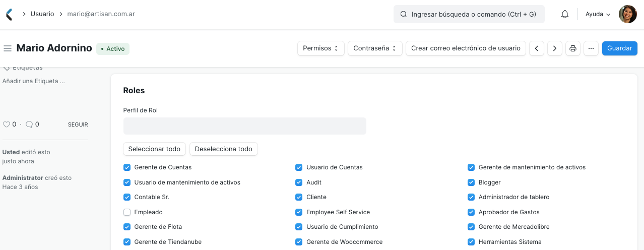Click the Administrator creó esto entry
The height and width of the screenshot is (250, 644).
point(37,182)
